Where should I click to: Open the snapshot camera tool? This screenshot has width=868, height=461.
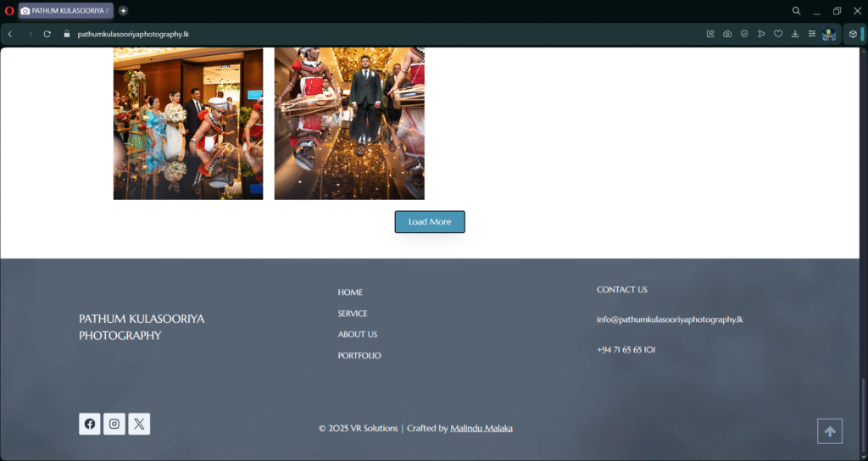[727, 34]
